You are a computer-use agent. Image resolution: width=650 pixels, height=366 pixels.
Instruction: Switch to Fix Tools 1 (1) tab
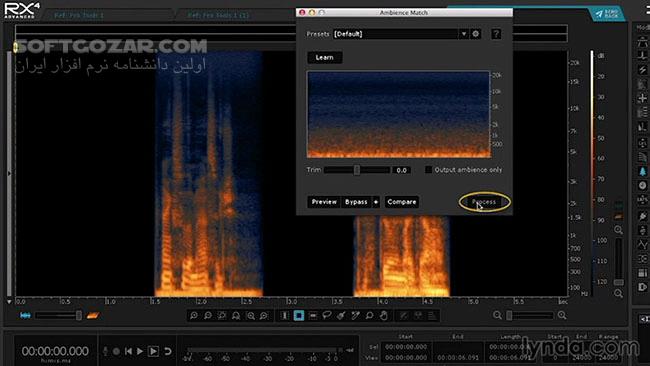tap(218, 15)
